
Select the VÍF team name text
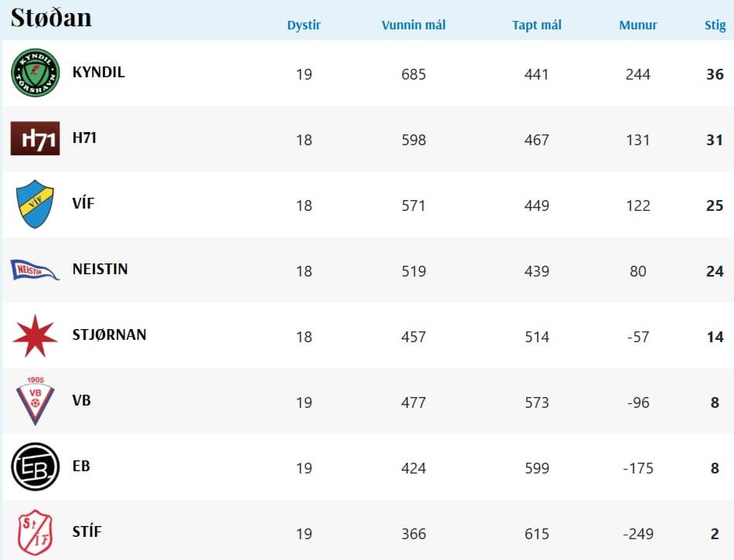coord(83,204)
